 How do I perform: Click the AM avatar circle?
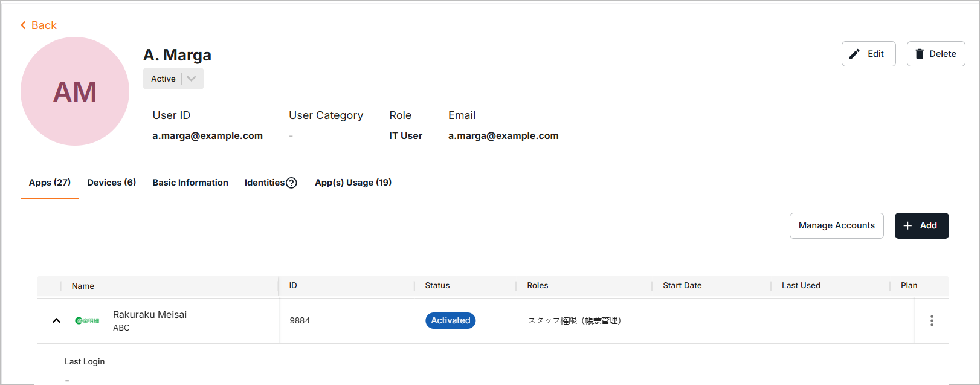tap(75, 91)
